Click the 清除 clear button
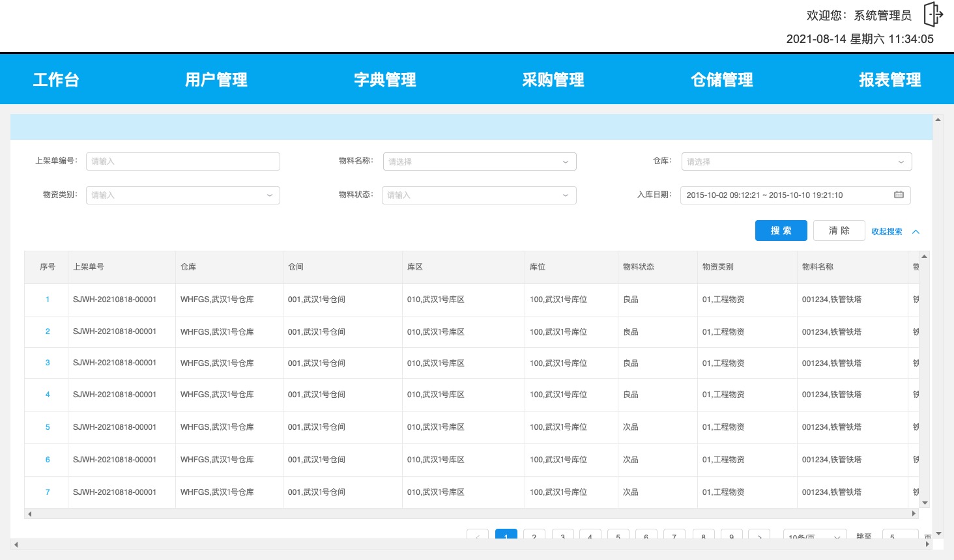This screenshot has width=954, height=560. pos(839,230)
